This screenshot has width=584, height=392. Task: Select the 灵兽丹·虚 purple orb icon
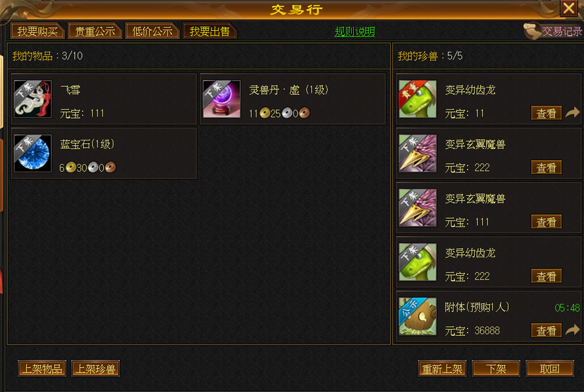(222, 99)
